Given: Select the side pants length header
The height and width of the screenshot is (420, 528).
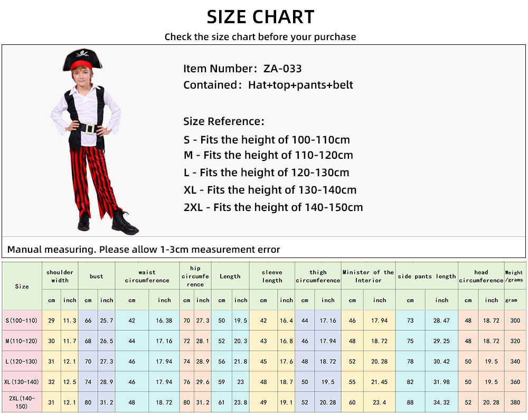Looking at the screenshot, I should coord(427,276).
